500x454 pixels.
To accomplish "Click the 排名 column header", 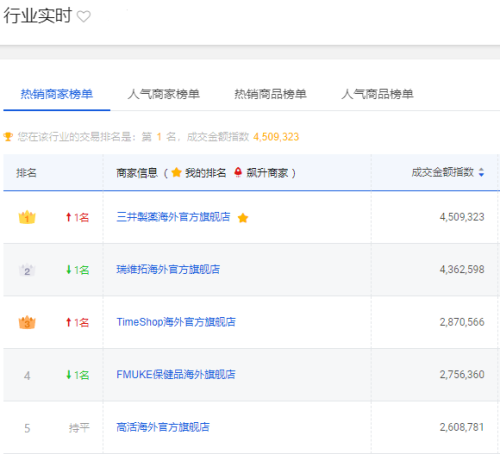I will coord(26,173).
